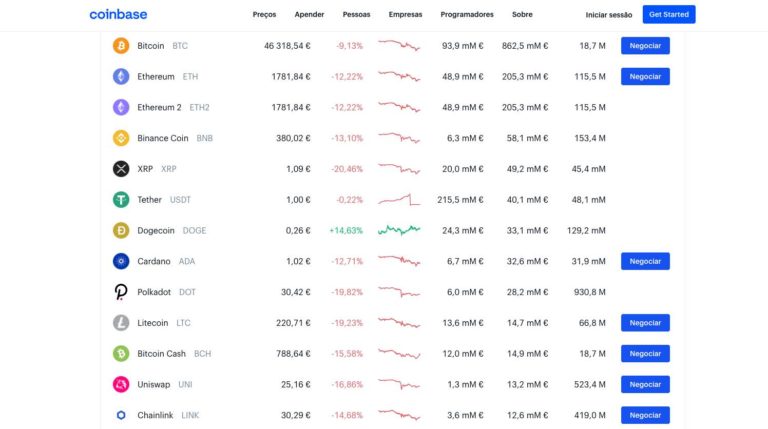Click the XRP black icon
The width and height of the screenshot is (768, 429).
tap(121, 169)
